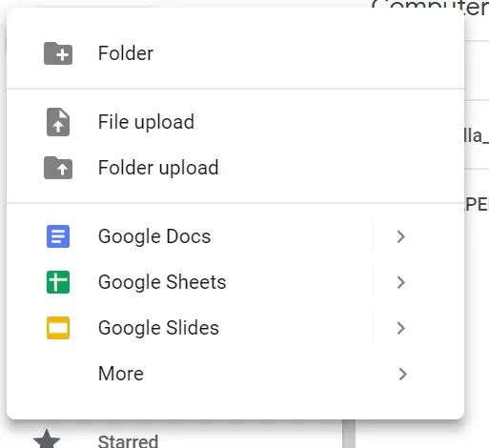Click the blue Google Docs icon
The width and height of the screenshot is (489, 448).
click(x=58, y=236)
